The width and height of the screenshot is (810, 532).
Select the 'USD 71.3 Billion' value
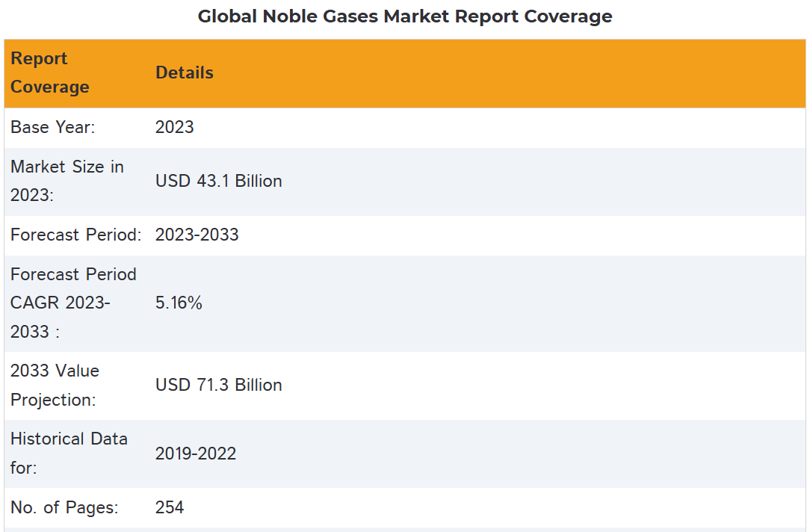(x=219, y=386)
